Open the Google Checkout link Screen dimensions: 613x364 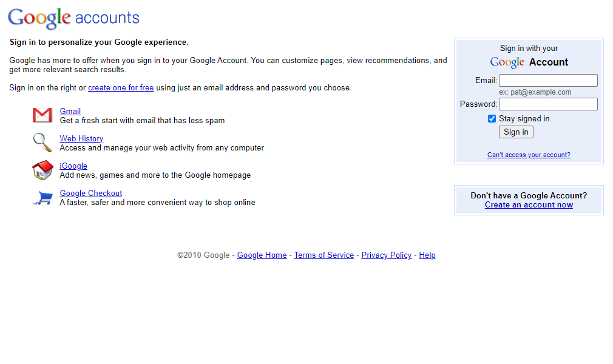point(90,193)
